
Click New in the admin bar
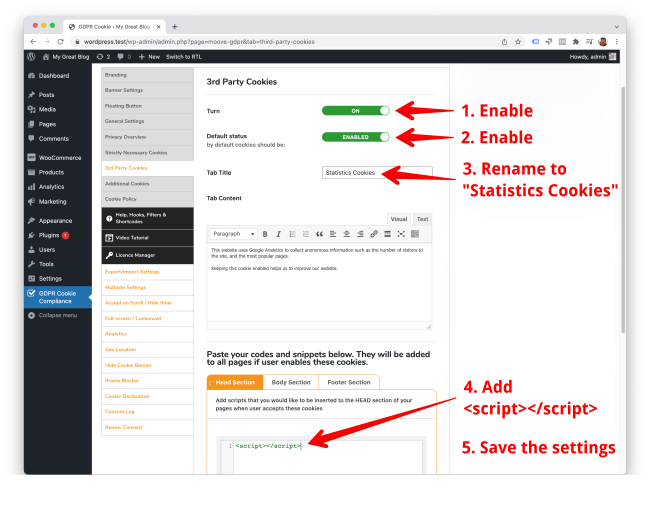click(149, 57)
